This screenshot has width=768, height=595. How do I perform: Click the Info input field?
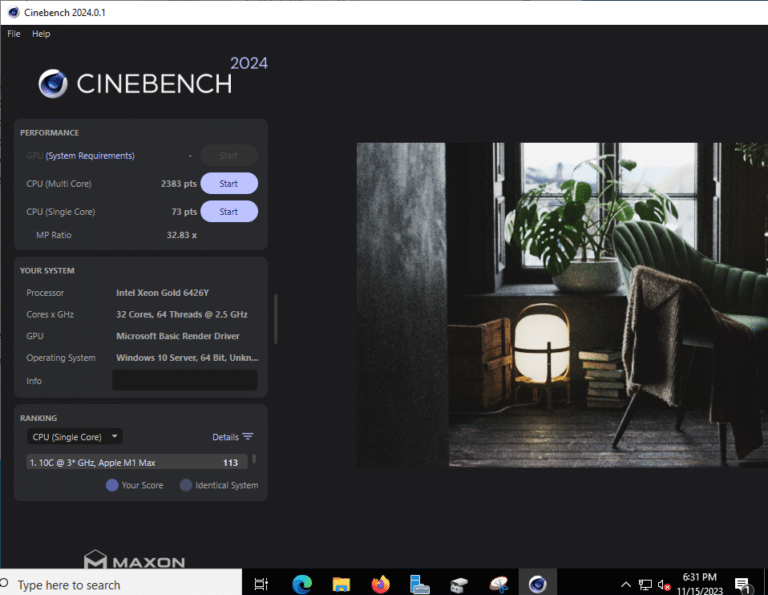click(x=185, y=381)
